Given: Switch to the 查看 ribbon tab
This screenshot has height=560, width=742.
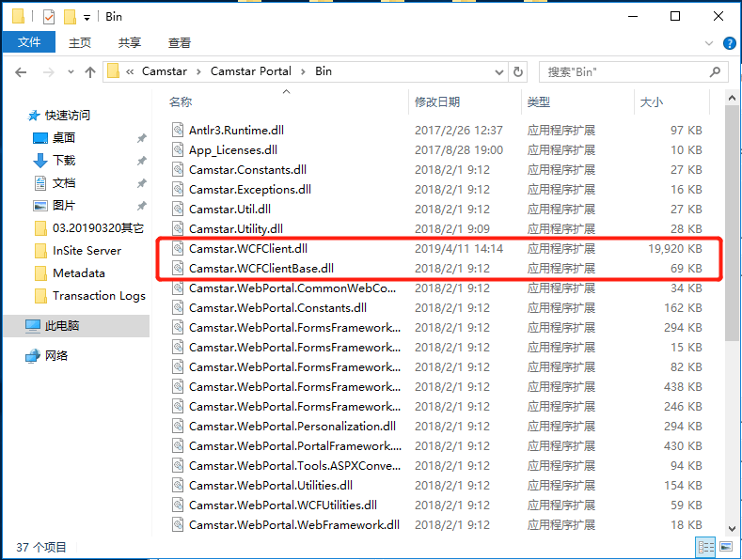Looking at the screenshot, I should coord(179,43).
